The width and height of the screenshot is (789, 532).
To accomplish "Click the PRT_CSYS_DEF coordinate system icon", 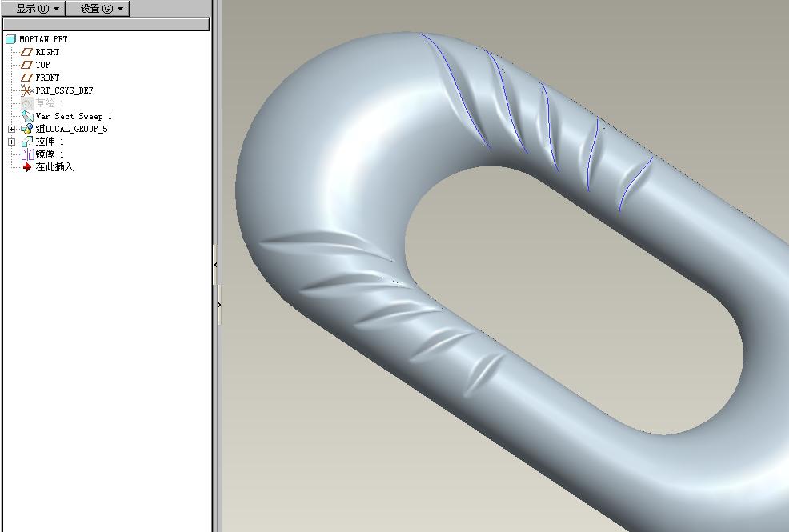I will point(26,90).
